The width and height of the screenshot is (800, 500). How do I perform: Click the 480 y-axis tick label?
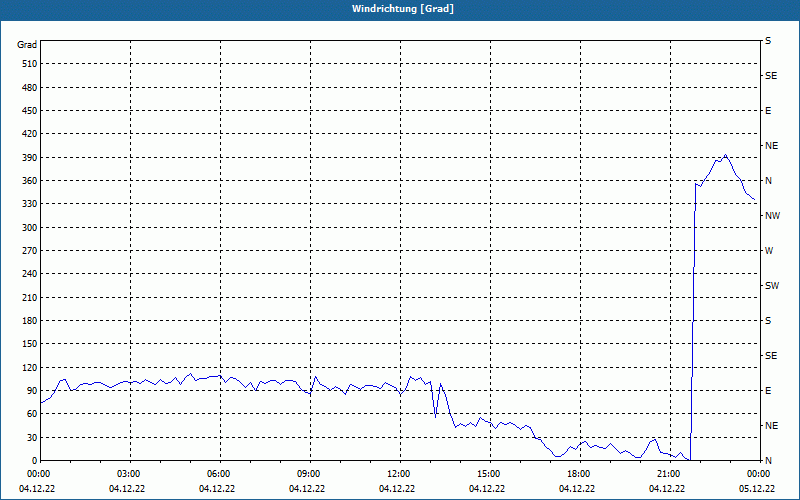coord(30,87)
